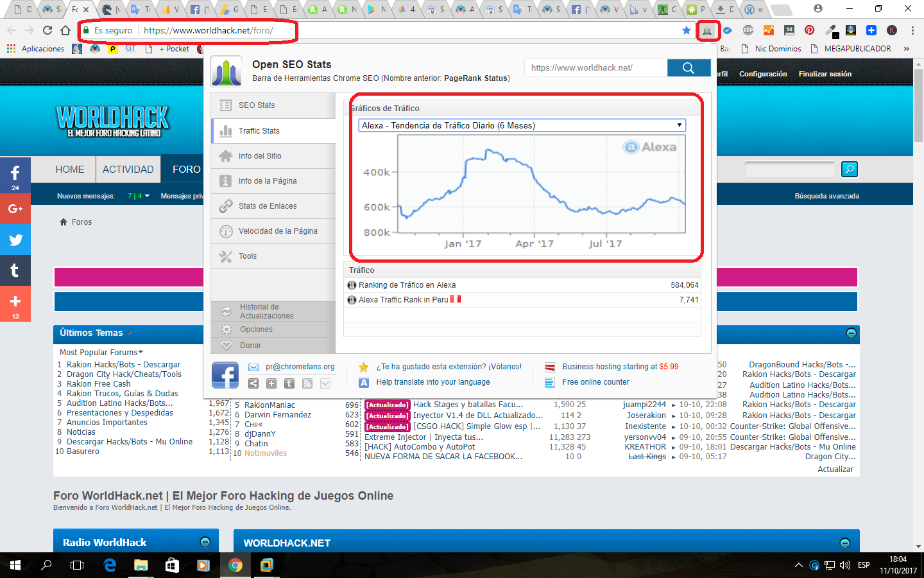Open Stats de Enlaces section
The image size is (924, 578).
(x=273, y=206)
